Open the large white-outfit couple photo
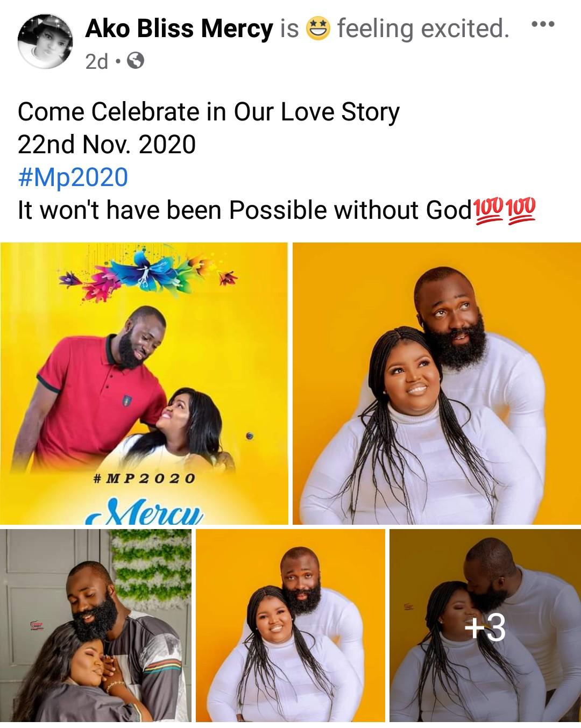 tap(437, 383)
